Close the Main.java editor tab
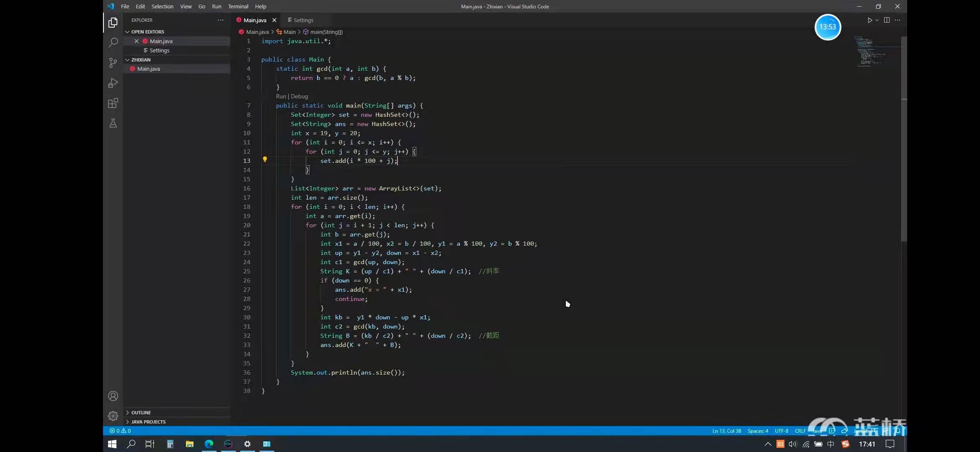Viewport: 980px width, 452px height. coord(274,20)
